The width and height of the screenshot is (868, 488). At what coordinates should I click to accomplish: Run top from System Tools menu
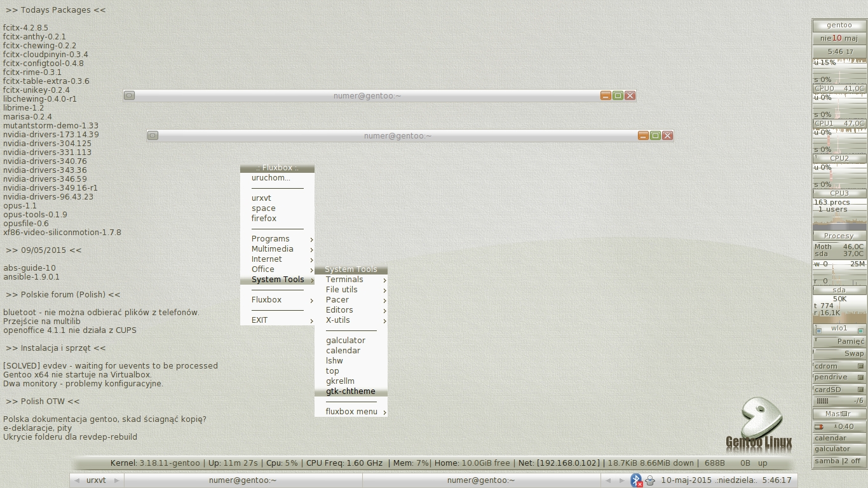click(351, 371)
